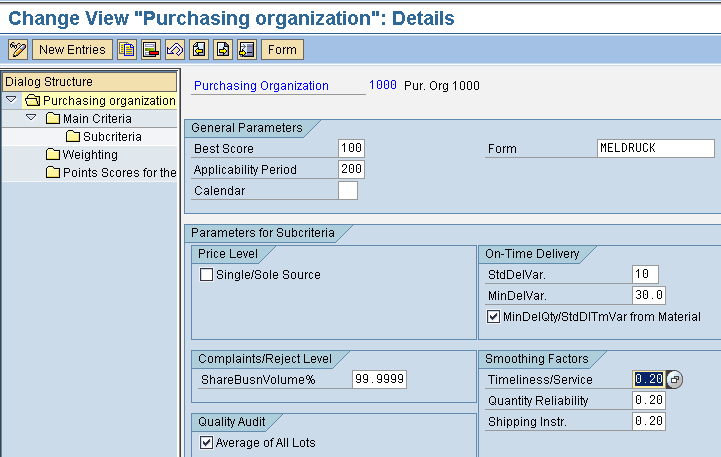Collapse the Main Criteria tree node
Image resolution: width=721 pixels, height=457 pixels.
pyautogui.click(x=31, y=118)
